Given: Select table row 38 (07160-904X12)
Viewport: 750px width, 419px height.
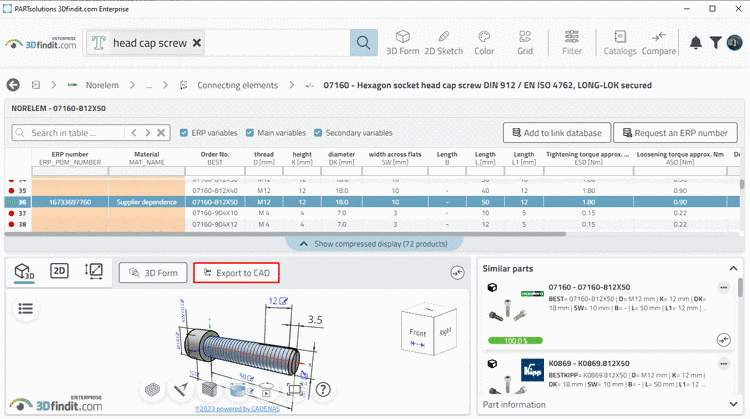Looking at the screenshot, I should click(372, 224).
